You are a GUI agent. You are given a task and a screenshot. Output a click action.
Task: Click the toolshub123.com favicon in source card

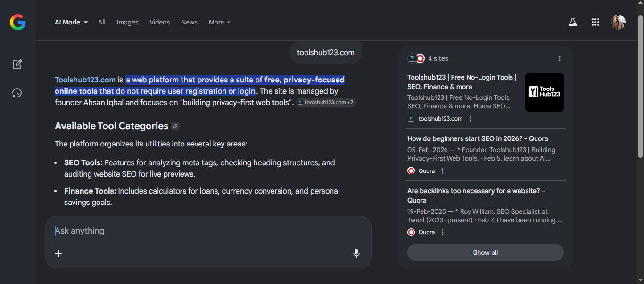click(411, 119)
